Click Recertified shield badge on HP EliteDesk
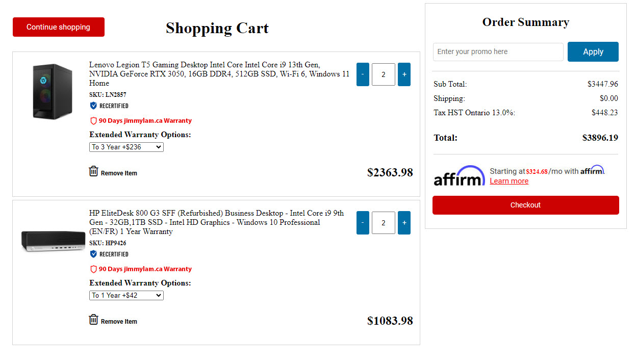The width and height of the screenshot is (636, 364). click(x=93, y=254)
